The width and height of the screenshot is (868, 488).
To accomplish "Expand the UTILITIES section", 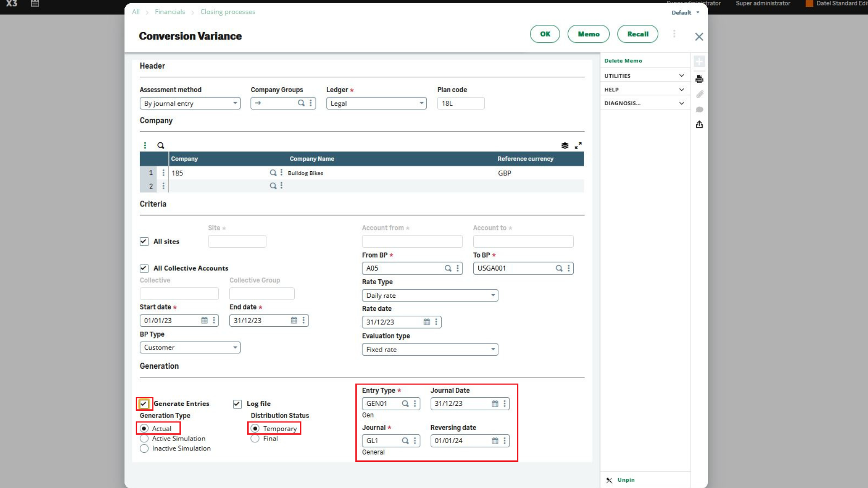I will [644, 75].
